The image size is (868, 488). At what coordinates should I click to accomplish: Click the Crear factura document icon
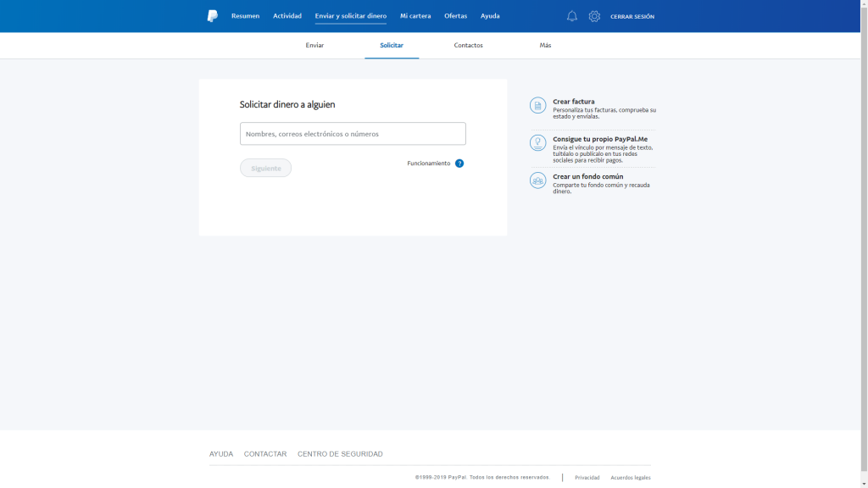[537, 105]
